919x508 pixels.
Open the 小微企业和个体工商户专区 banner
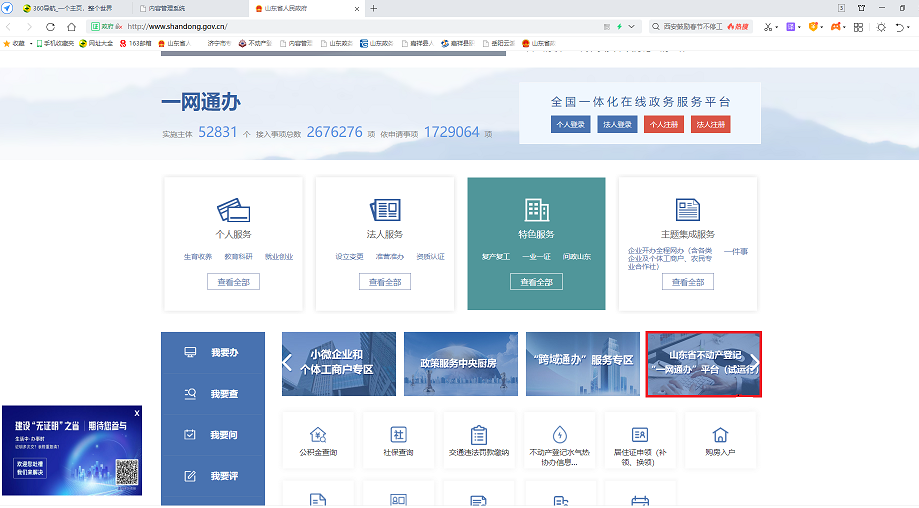pos(339,364)
